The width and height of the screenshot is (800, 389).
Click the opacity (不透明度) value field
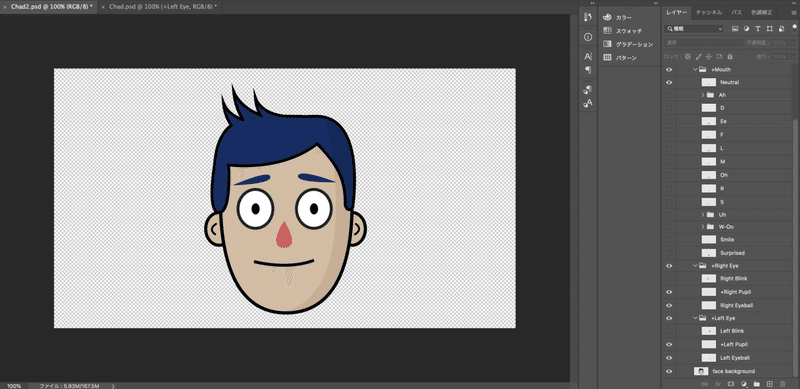pos(779,43)
